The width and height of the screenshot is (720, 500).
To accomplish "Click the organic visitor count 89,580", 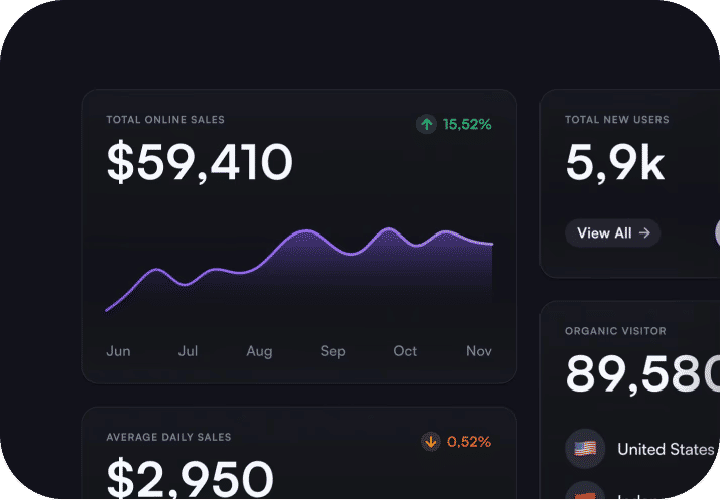I will 642,374.
